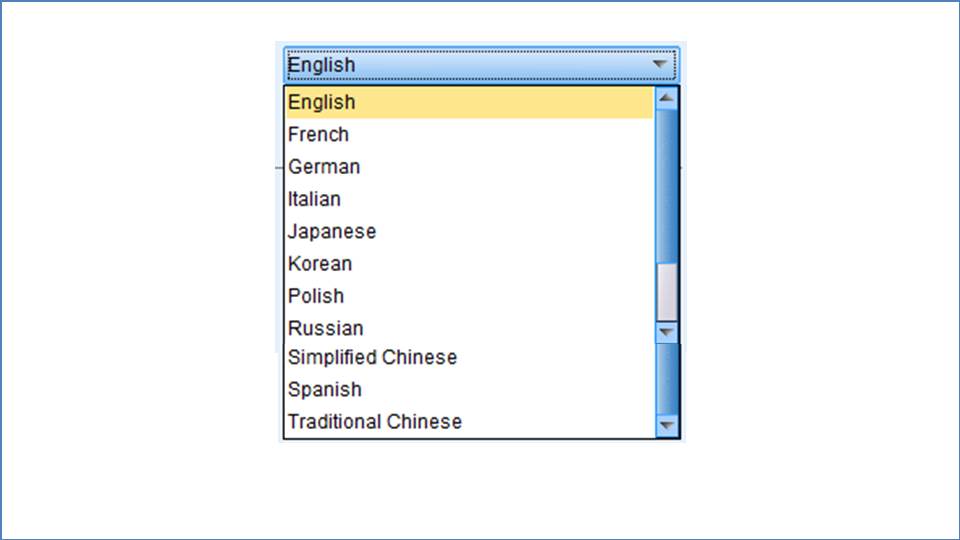Choose French from the list
The width and height of the screenshot is (960, 540).
(470, 135)
